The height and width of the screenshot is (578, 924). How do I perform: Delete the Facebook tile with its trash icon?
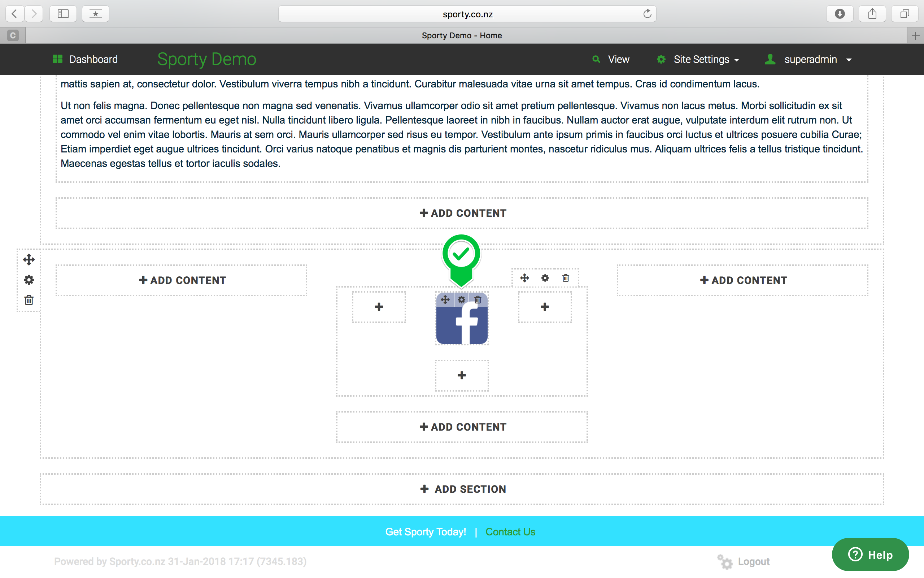point(478,300)
